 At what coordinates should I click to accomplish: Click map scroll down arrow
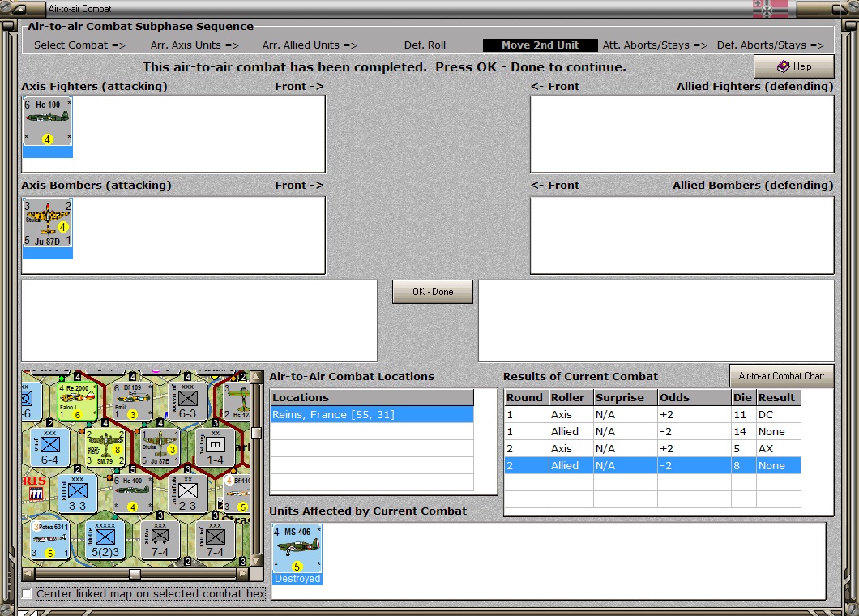256,561
